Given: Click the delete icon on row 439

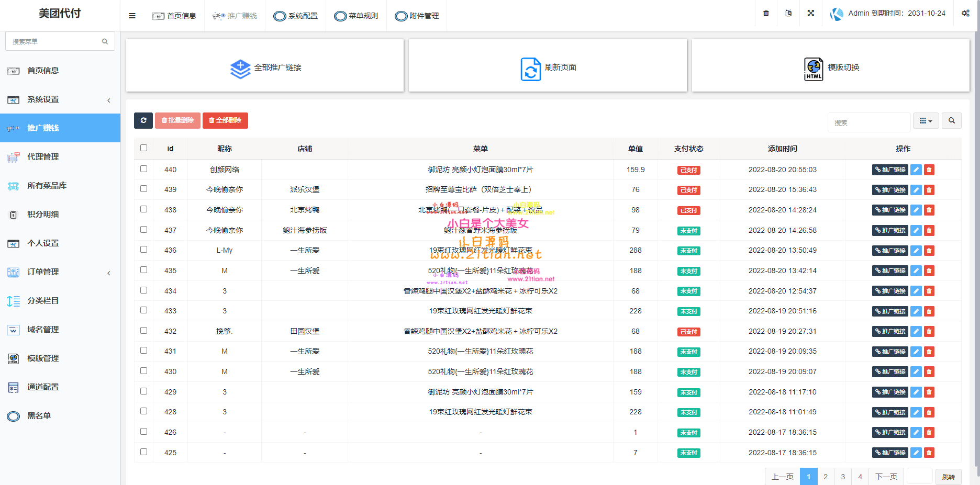Looking at the screenshot, I should [929, 190].
